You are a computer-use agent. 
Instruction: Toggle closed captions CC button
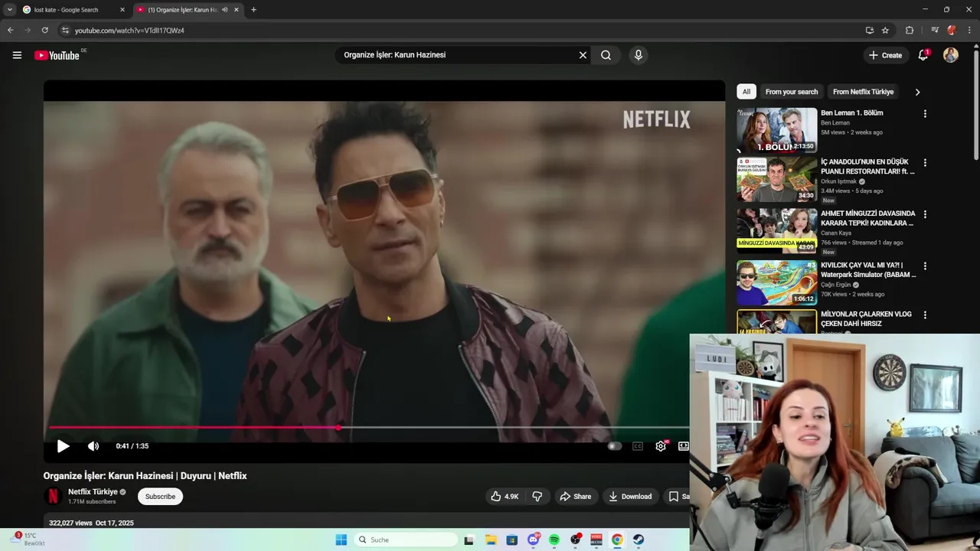(x=638, y=446)
